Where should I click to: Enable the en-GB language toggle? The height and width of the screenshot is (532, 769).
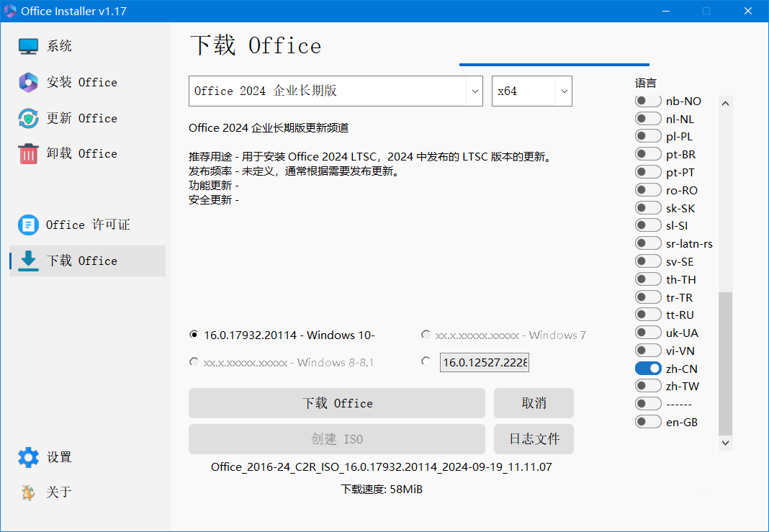[x=647, y=421]
